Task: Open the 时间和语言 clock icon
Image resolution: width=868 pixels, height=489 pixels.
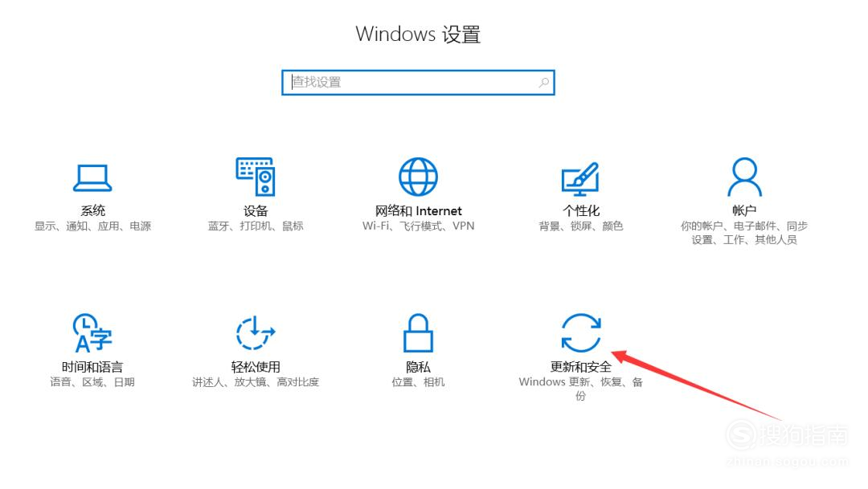Action: (92, 333)
